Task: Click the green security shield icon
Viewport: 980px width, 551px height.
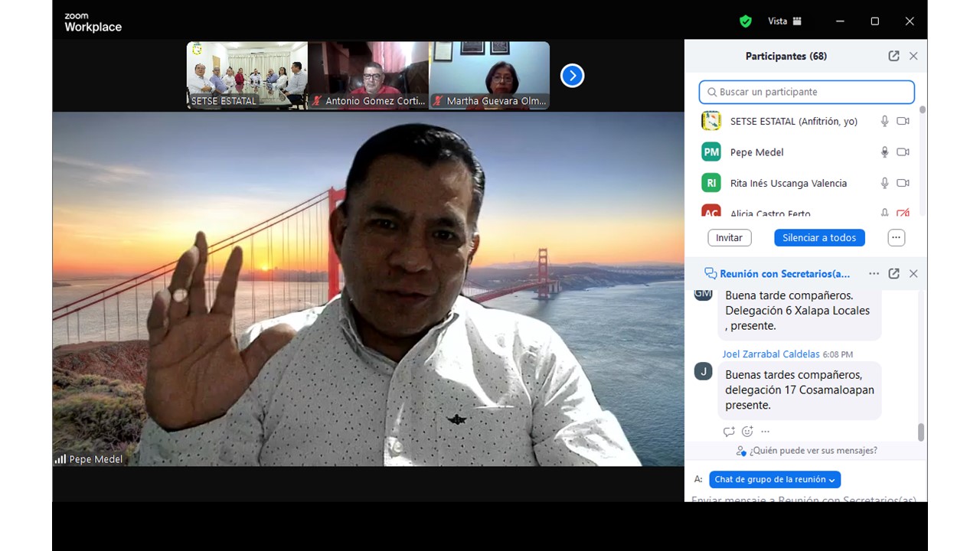Action: point(745,21)
